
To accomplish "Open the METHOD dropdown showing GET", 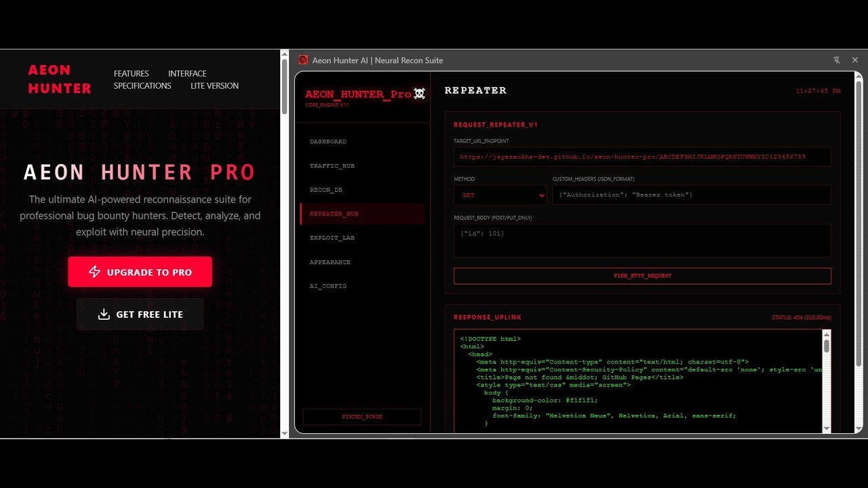I will click(x=500, y=195).
